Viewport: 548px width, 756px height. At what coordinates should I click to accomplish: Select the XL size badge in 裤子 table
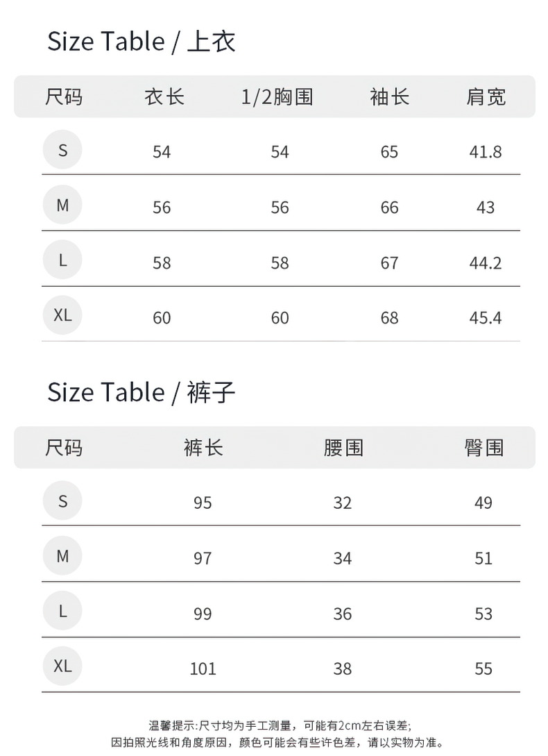[x=62, y=666]
